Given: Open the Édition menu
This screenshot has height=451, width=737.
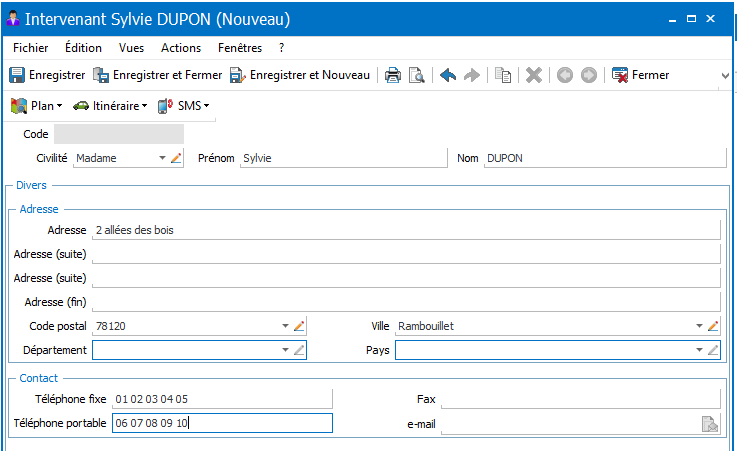Looking at the screenshot, I should (83, 48).
